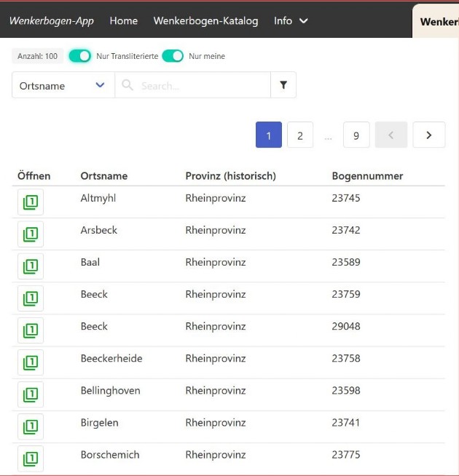Screen dimensions: 459x476
Task: Click the Öffnen column header
Action: [x=34, y=175]
